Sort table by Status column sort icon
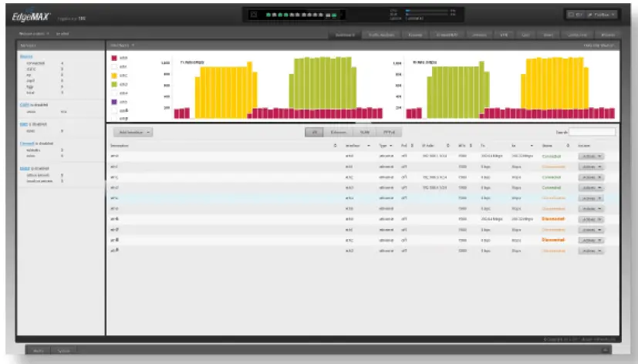Image resolution: width=638 pixels, height=364 pixels. tap(568, 146)
